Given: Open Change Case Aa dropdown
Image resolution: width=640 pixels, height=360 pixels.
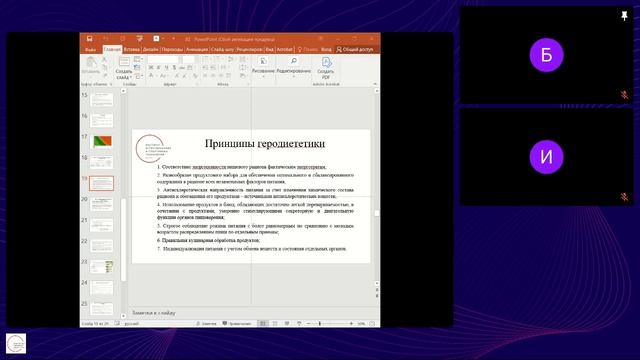Looking at the screenshot, I should tap(163, 76).
